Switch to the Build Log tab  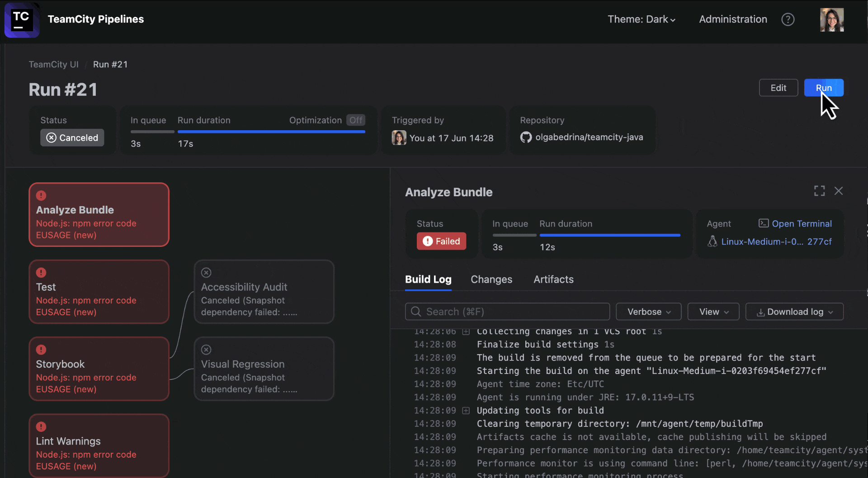[x=428, y=279]
